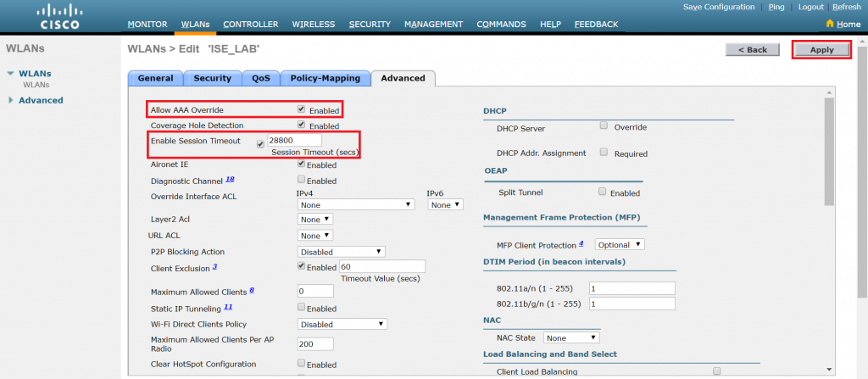The height and width of the screenshot is (379, 868).
Task: Enable the Allow AAA Override checkbox
Action: [302, 110]
